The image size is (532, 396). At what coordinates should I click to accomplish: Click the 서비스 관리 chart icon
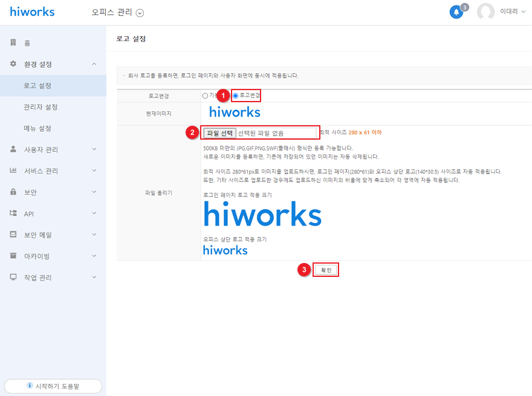click(x=13, y=170)
